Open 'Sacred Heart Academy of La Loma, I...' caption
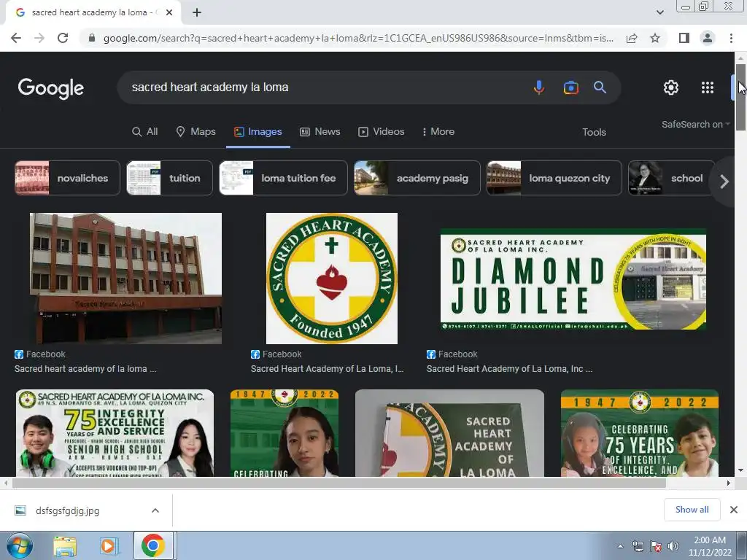Screen dimensions: 747x560 point(327,368)
